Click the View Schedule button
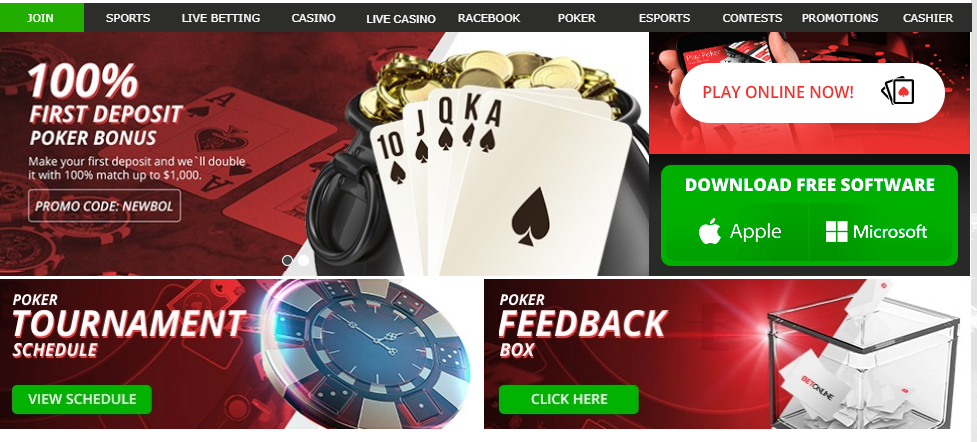Viewport: 977px width, 442px height. tap(82, 399)
